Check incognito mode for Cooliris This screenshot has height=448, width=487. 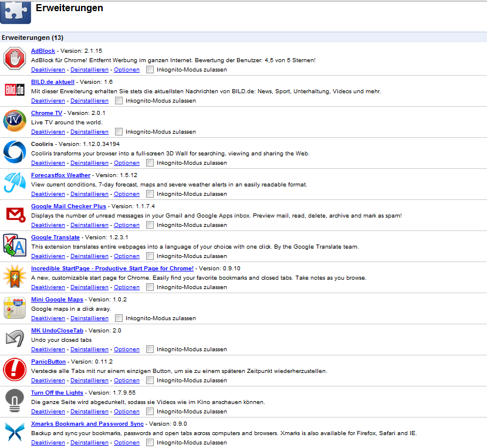click(150, 162)
